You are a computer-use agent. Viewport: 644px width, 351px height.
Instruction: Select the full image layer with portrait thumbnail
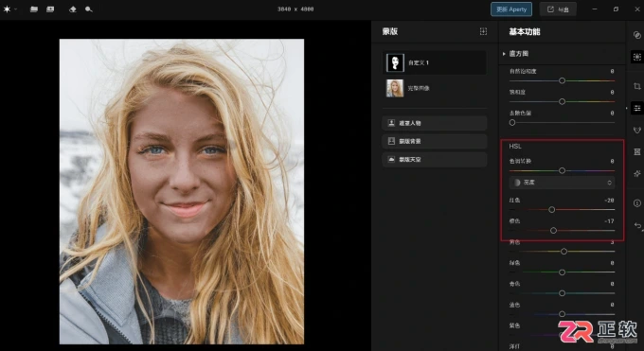tap(435, 88)
